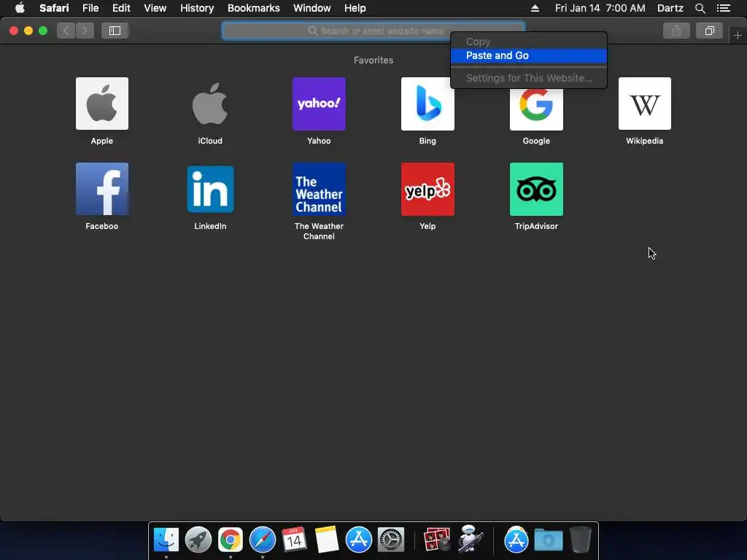Select Settings for This Website entry

[529, 78]
